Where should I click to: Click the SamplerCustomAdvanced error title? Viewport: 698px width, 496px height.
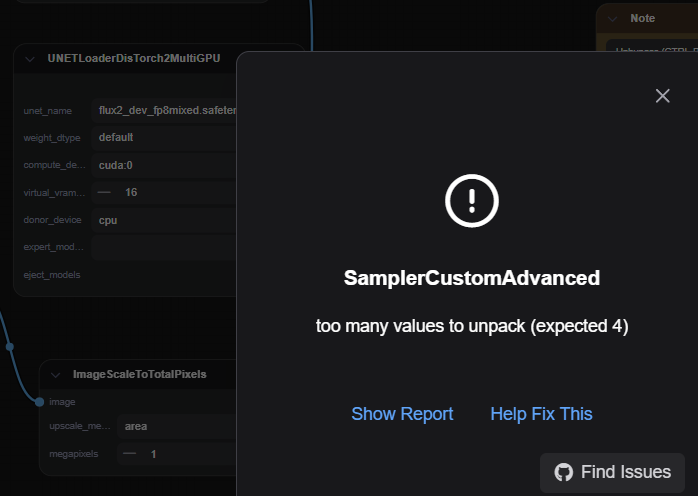click(472, 278)
